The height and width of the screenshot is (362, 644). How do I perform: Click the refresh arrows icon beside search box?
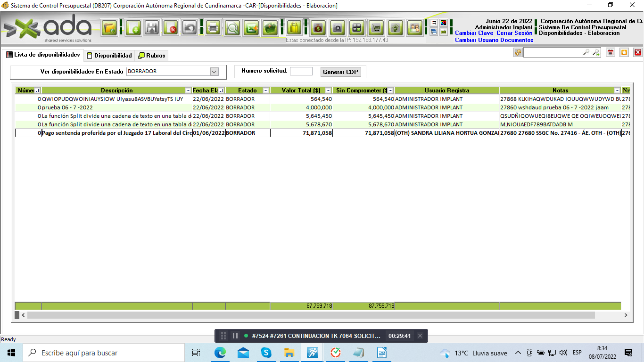[518, 53]
